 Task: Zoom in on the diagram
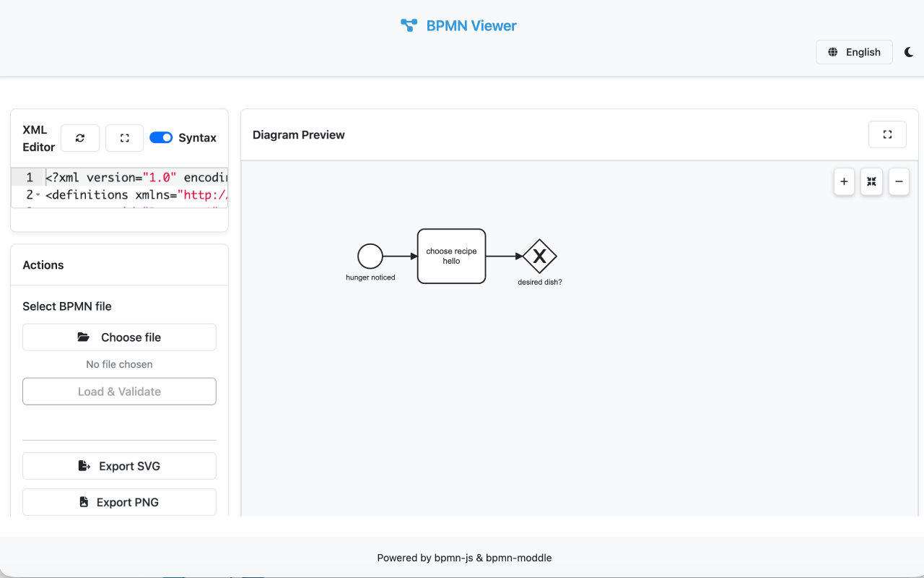pyautogui.click(x=844, y=182)
